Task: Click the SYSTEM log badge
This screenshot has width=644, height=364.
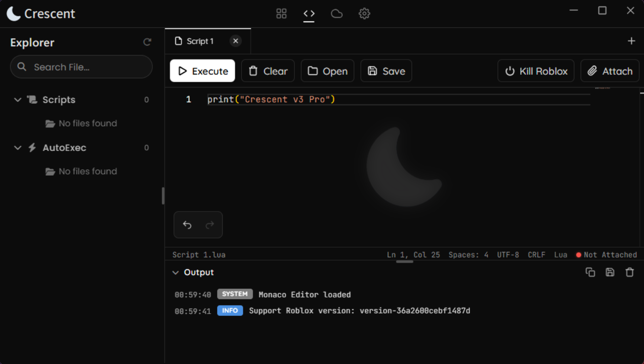Action: pos(235,294)
